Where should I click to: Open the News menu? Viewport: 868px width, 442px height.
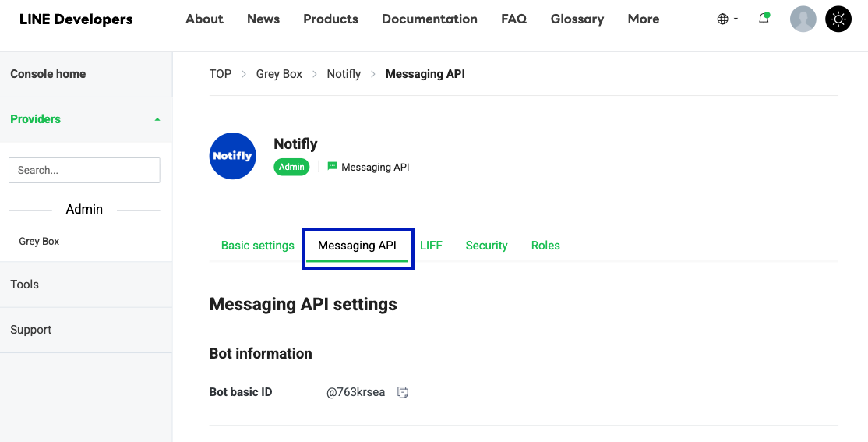coord(263,19)
